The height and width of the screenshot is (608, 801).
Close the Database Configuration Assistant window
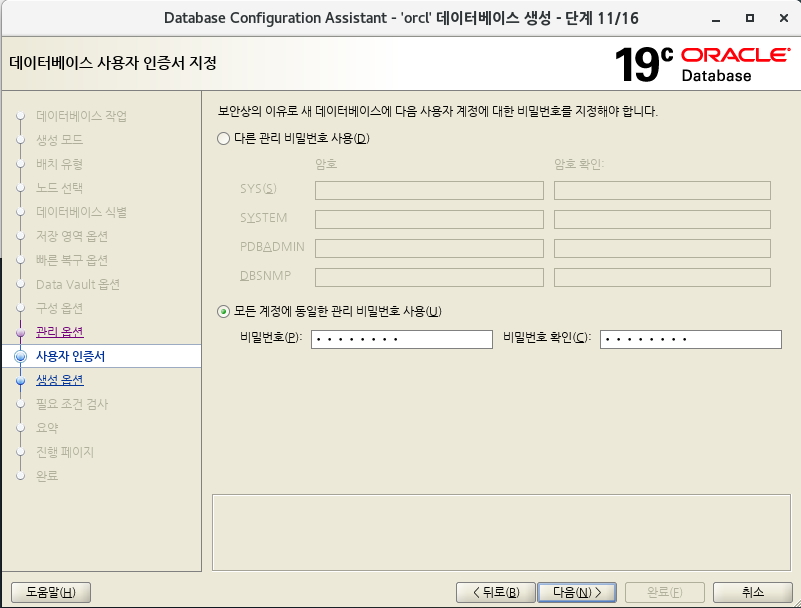pos(784,18)
